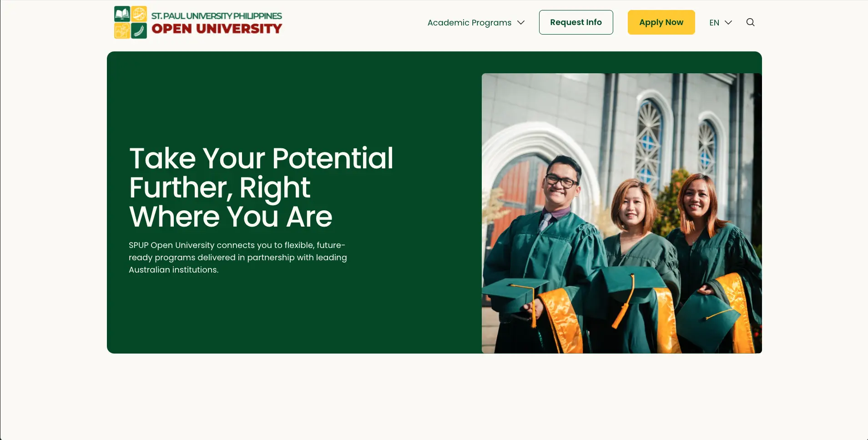Click the 'Where You Are' headline line
The image size is (868, 440).
[x=231, y=217]
